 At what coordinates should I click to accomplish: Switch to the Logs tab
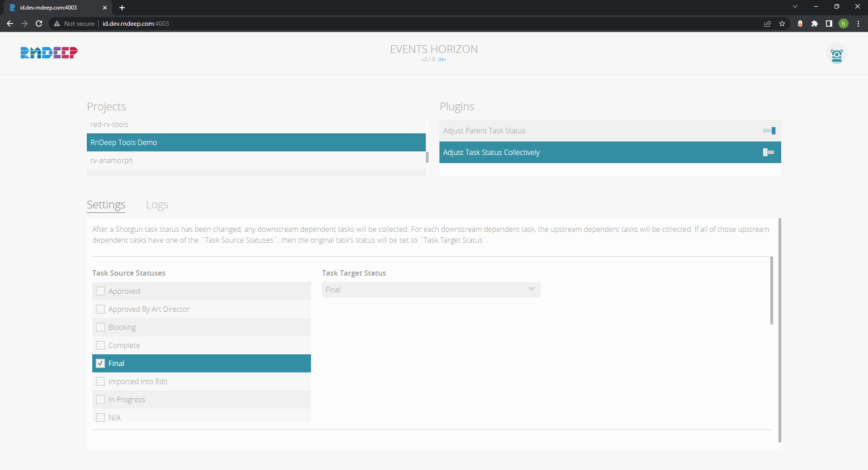157,205
